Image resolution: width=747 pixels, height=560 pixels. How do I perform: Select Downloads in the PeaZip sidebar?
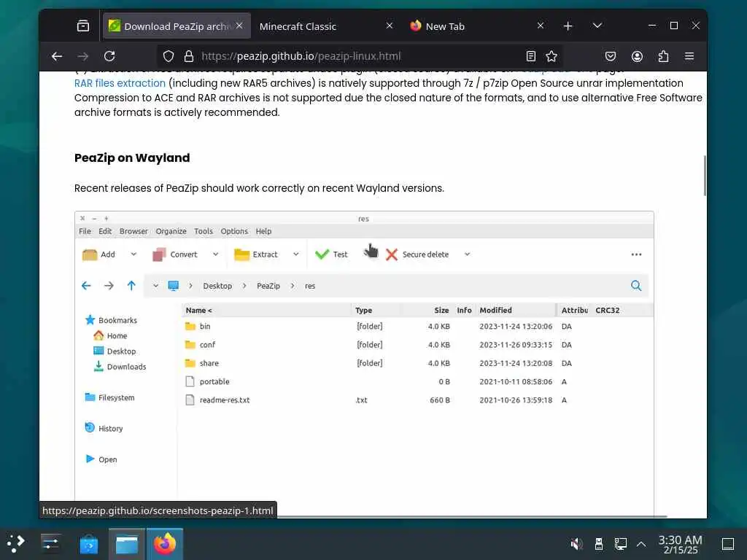click(x=120, y=367)
